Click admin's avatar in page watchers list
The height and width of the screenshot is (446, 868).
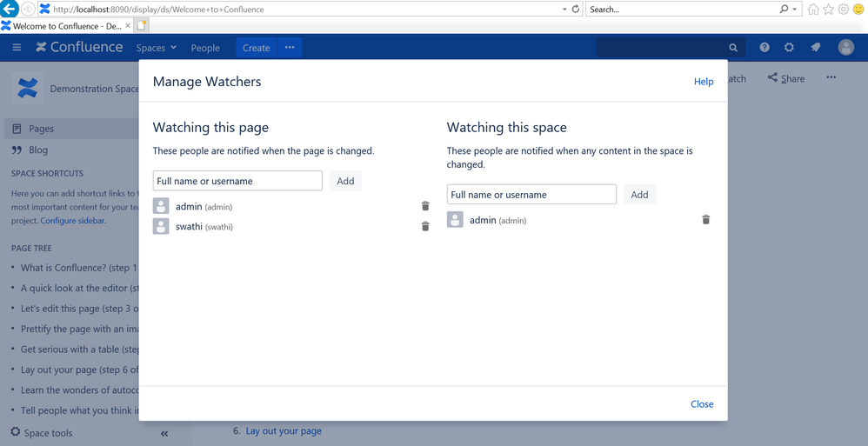coord(161,206)
